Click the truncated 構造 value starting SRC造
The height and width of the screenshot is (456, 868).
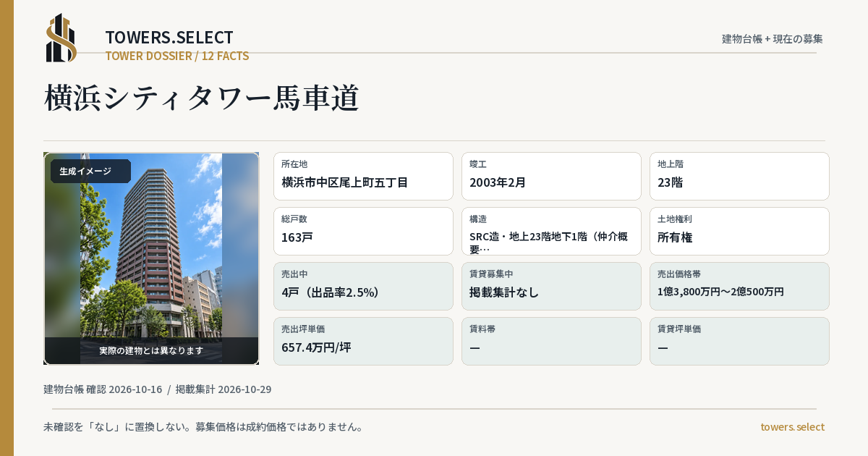point(548,242)
